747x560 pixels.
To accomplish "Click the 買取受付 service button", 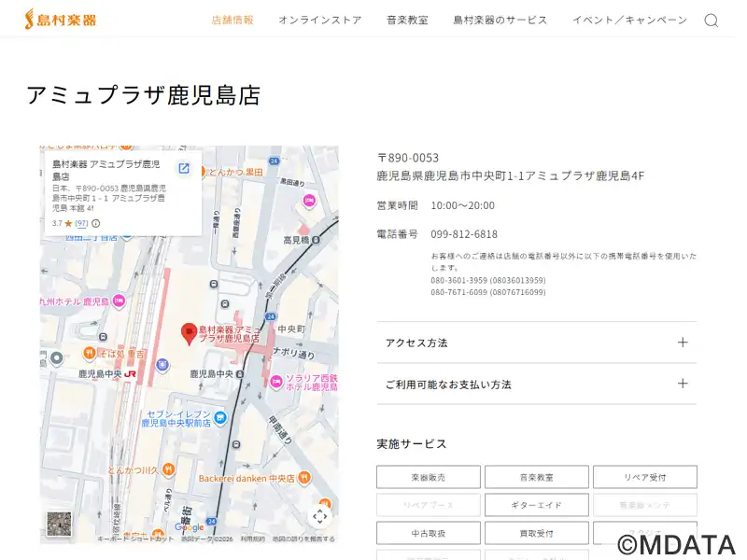I will [x=536, y=533].
